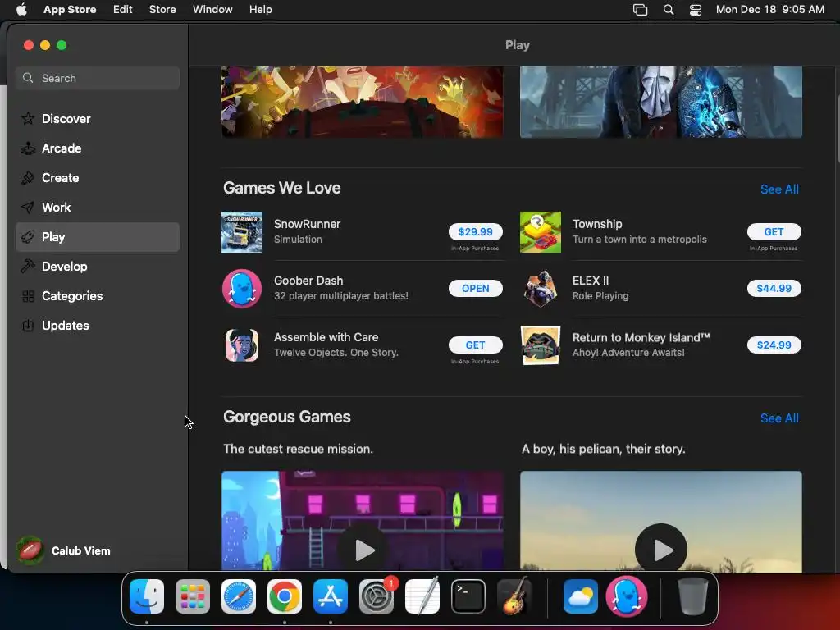Buy SnowRunner for $29.99

[x=476, y=231]
